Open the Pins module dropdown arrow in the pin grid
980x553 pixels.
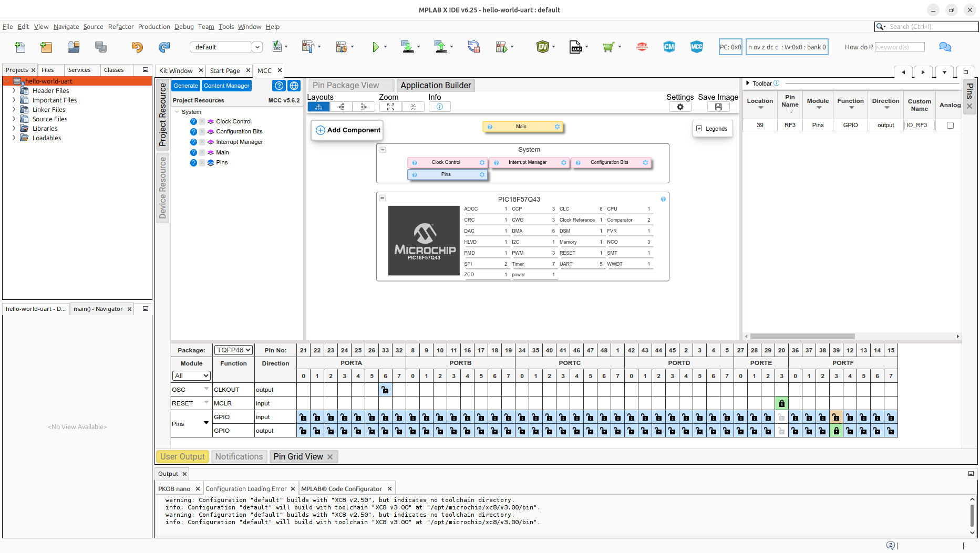click(206, 423)
